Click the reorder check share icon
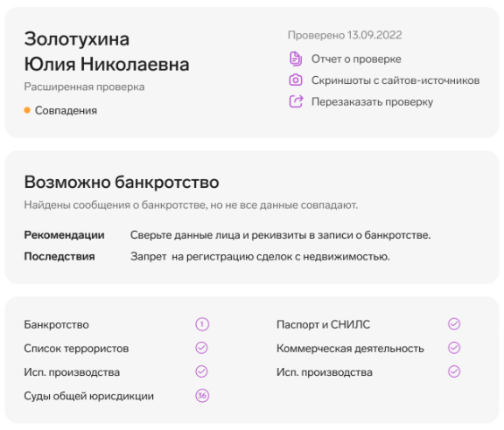The height and width of the screenshot is (430, 504). pos(296,101)
